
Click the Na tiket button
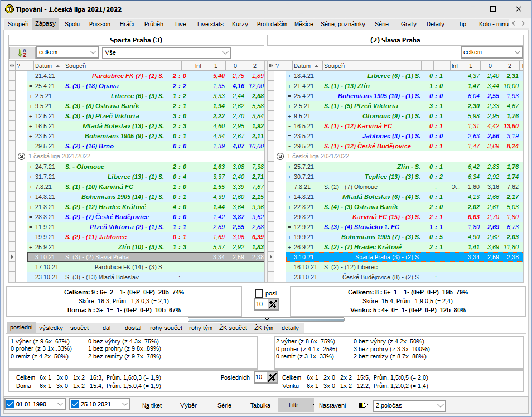pos(152,405)
